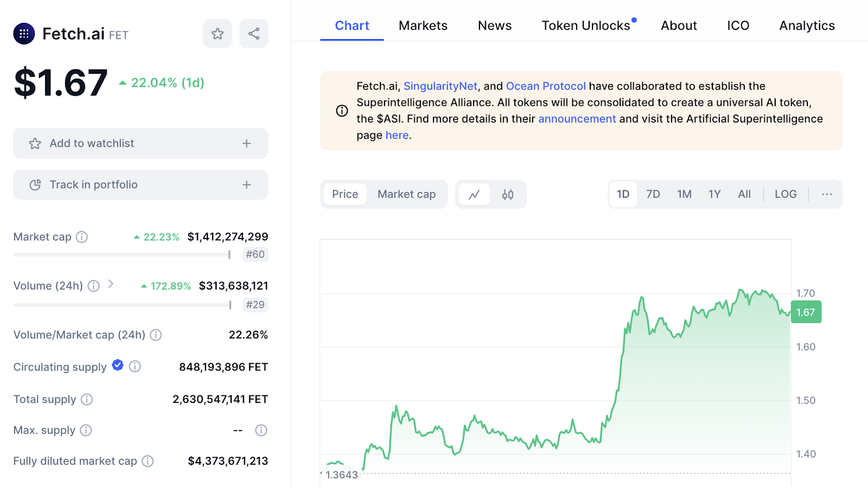Click Market cap info icon
Viewport: 868px width, 487px height.
[82, 237]
